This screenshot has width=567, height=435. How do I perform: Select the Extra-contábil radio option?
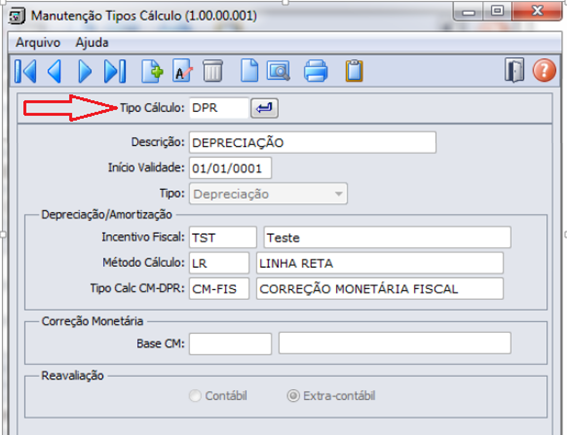coord(293,396)
